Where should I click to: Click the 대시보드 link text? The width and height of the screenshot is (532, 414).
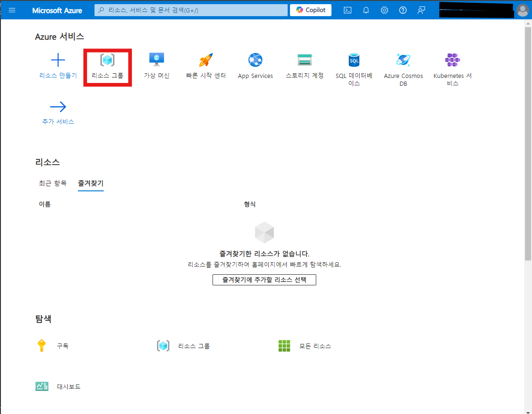click(x=69, y=386)
